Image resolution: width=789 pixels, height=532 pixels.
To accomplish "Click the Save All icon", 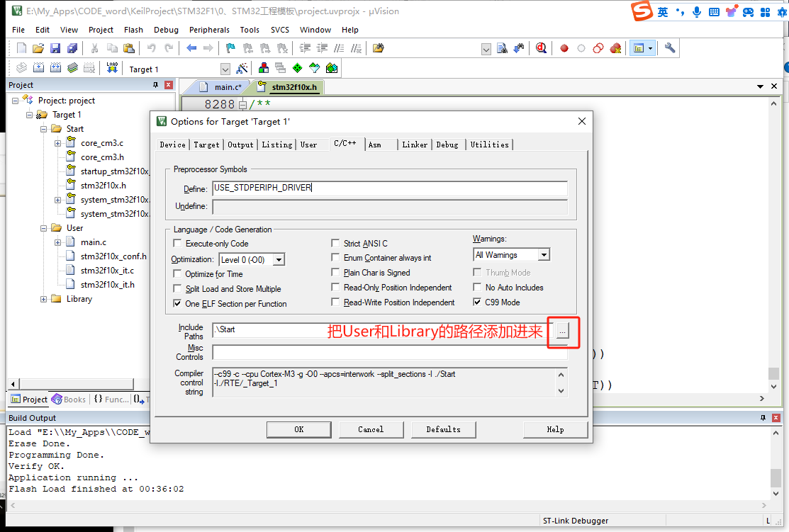I will coord(72,48).
